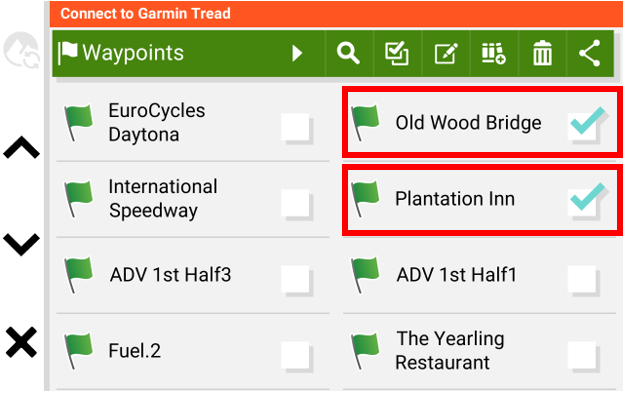Screen dimensions: 625x393
Task: Check the EuroCycles Daytona checkbox
Action: coord(296,128)
